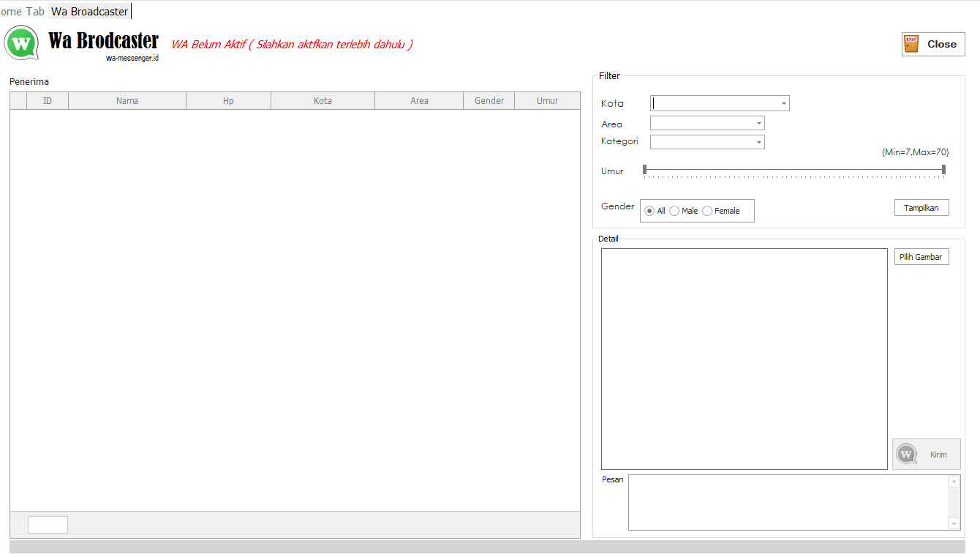Click the '{Min=7,Max=70}' range label
Viewport: 980px width, 557px height.
(x=916, y=152)
